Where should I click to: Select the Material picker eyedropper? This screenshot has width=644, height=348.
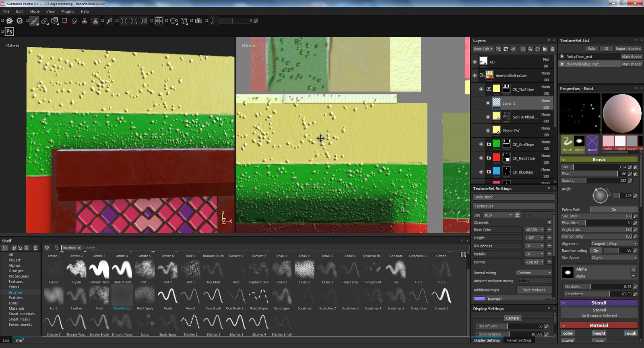click(x=109, y=21)
